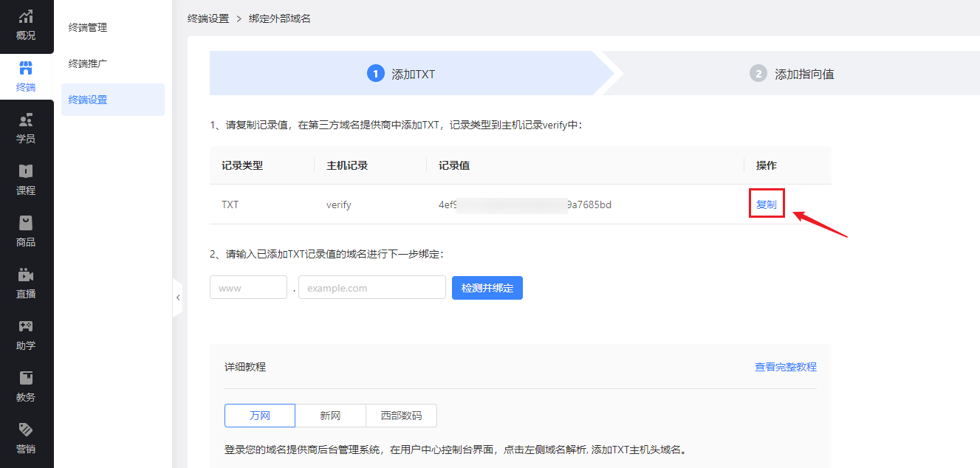Click the 操作 column header
This screenshot has width=980, height=468.
(767, 165)
